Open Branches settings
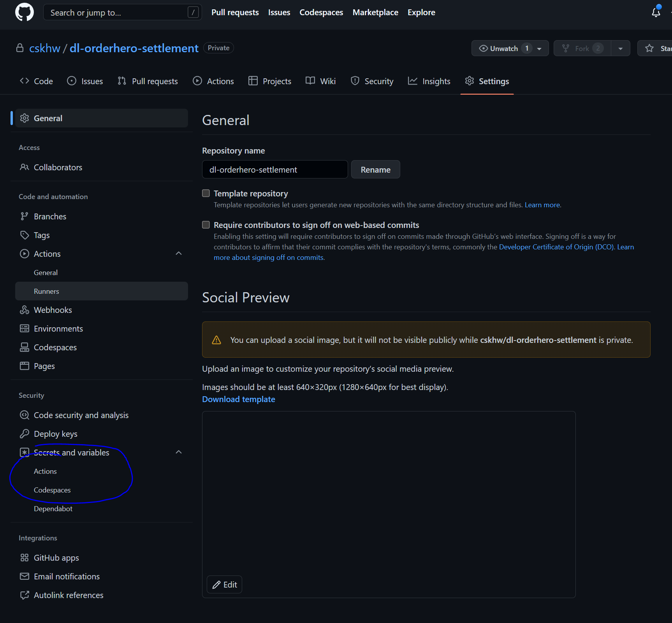 [x=102, y=216]
